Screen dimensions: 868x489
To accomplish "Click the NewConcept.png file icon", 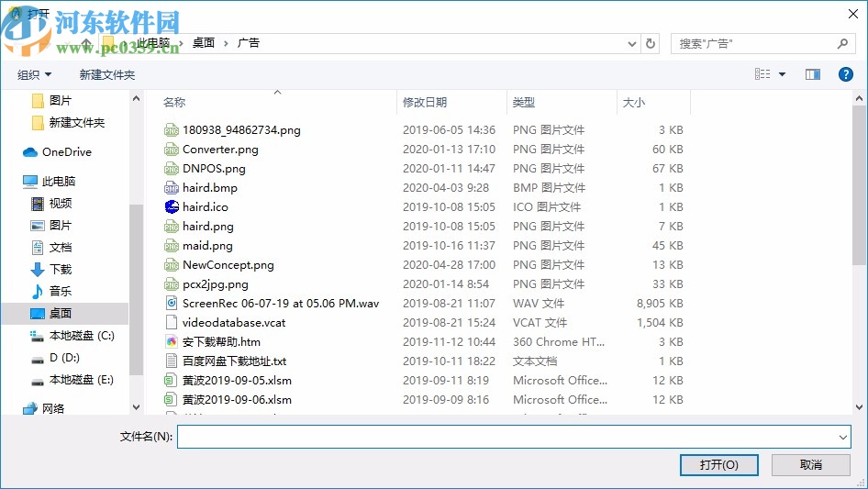I will point(172,265).
